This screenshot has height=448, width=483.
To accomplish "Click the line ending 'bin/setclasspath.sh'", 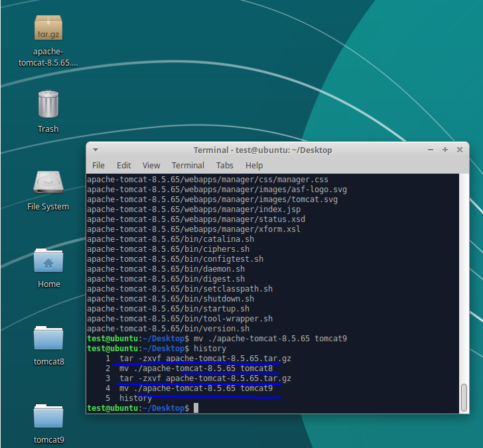I will [x=180, y=289].
